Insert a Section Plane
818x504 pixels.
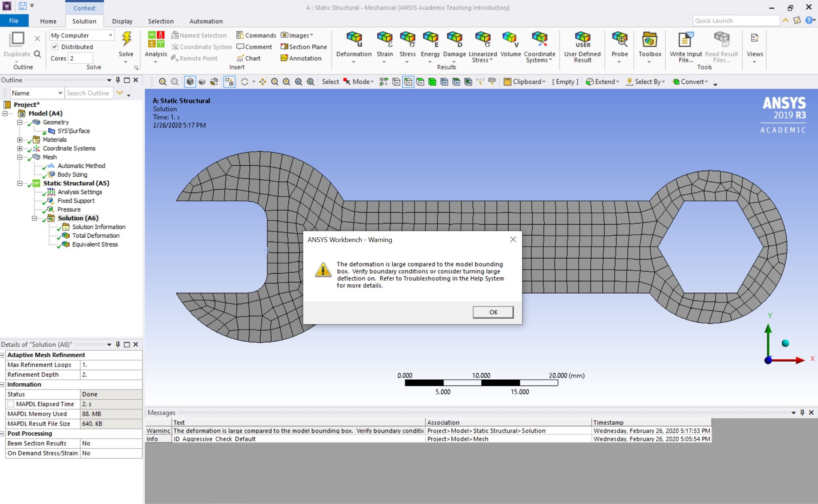click(304, 47)
